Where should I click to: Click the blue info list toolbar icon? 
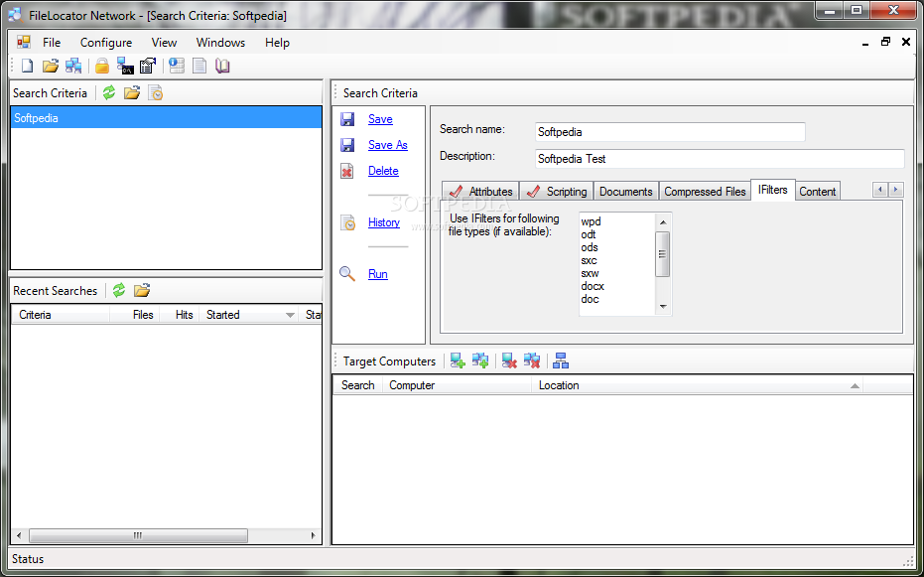coord(177,66)
